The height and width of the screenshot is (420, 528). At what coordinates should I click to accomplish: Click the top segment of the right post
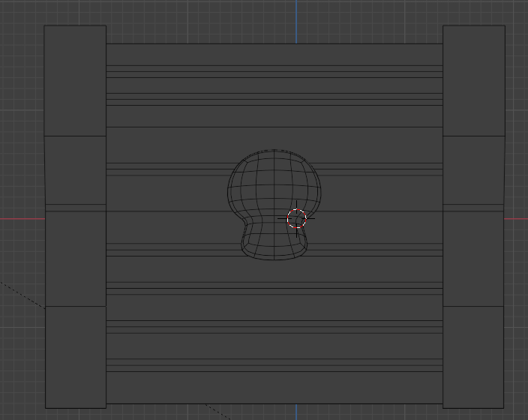point(474,80)
